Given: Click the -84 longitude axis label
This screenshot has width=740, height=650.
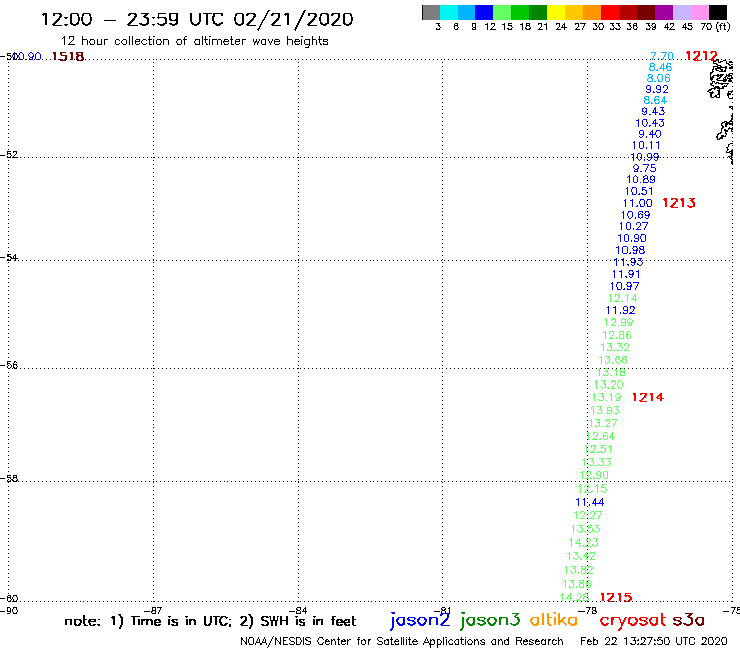Looking at the screenshot, I should 297,610.
